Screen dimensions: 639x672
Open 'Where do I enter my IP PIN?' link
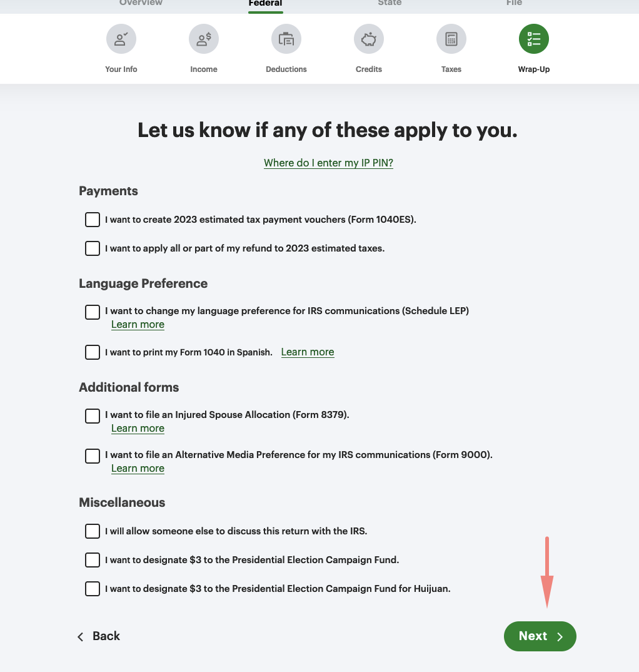328,163
